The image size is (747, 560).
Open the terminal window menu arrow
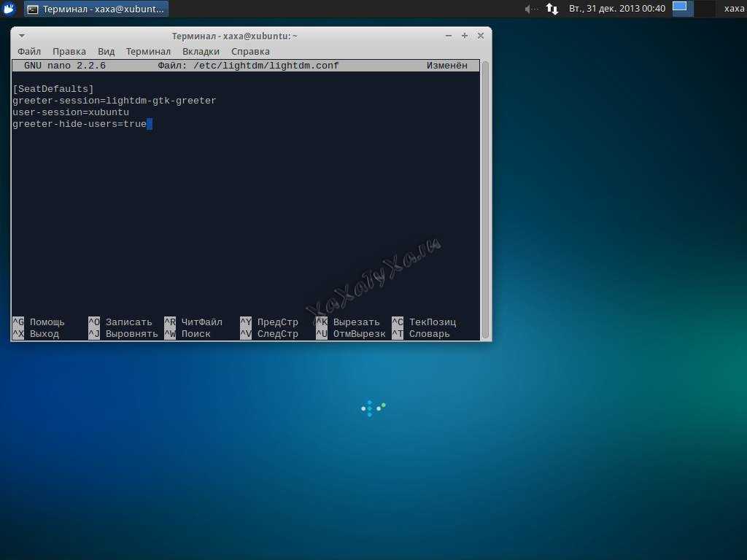pos(21,36)
